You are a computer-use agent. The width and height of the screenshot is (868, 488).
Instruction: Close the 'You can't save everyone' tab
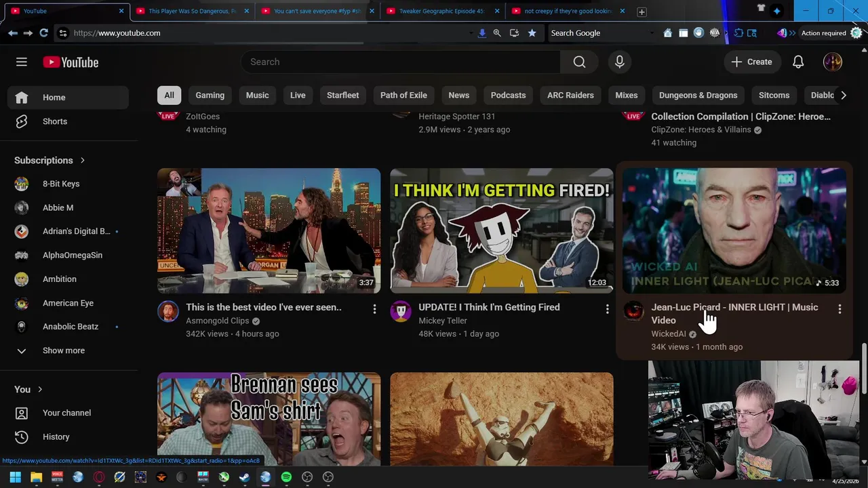[372, 11]
